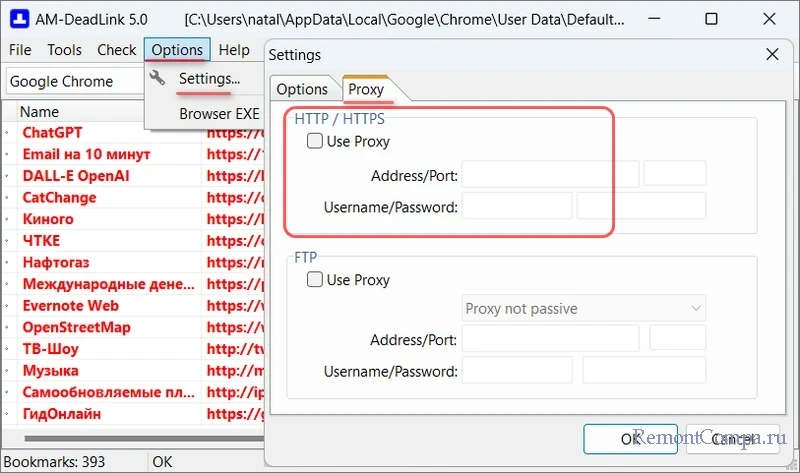This screenshot has width=800, height=473.
Task: Expand the 'Proxy not passive' dropdown
Action: 584,308
